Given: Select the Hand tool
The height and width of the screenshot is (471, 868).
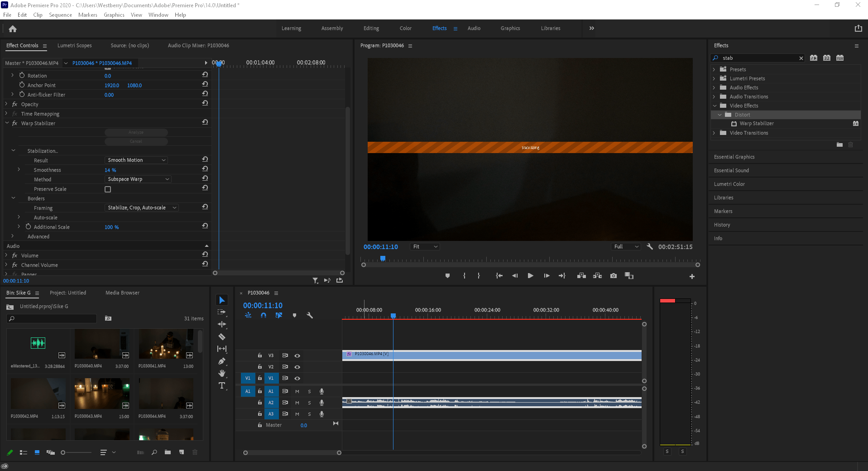Looking at the screenshot, I should tap(222, 373).
